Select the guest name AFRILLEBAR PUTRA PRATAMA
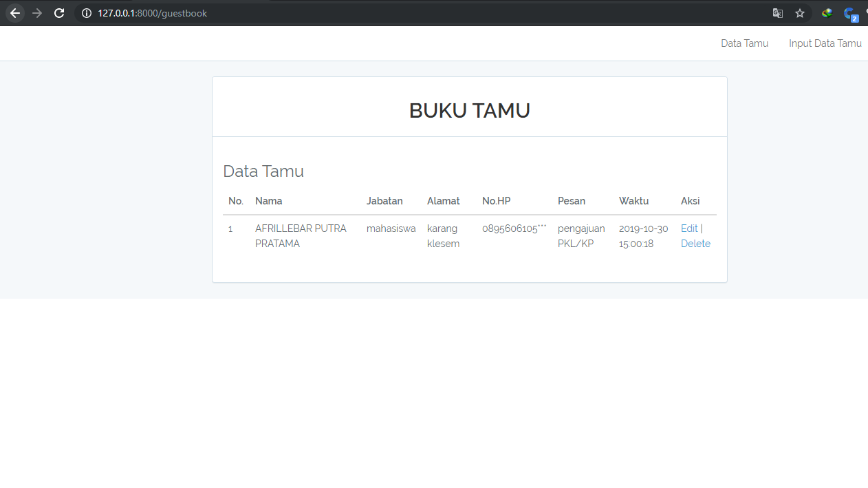The height and width of the screenshot is (488, 868). point(301,235)
